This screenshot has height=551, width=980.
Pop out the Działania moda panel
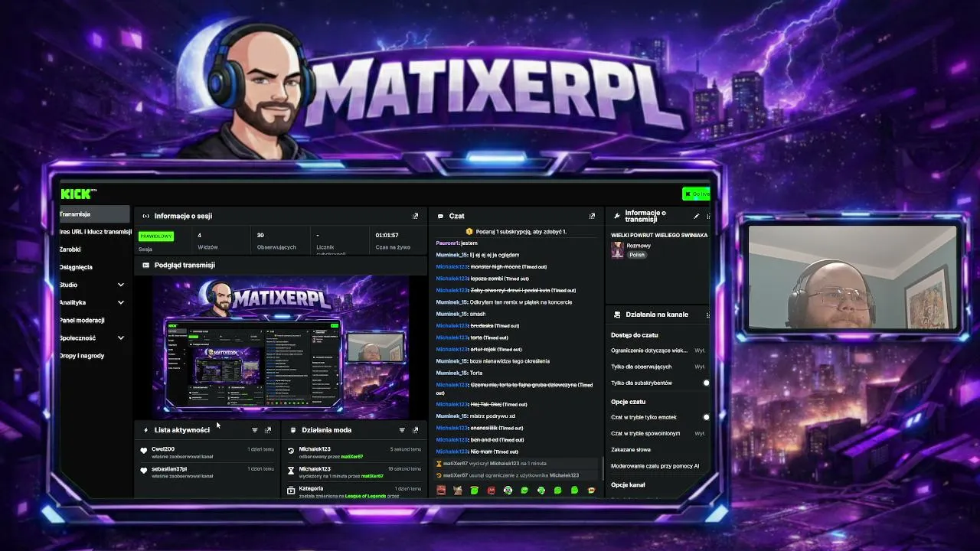point(416,430)
